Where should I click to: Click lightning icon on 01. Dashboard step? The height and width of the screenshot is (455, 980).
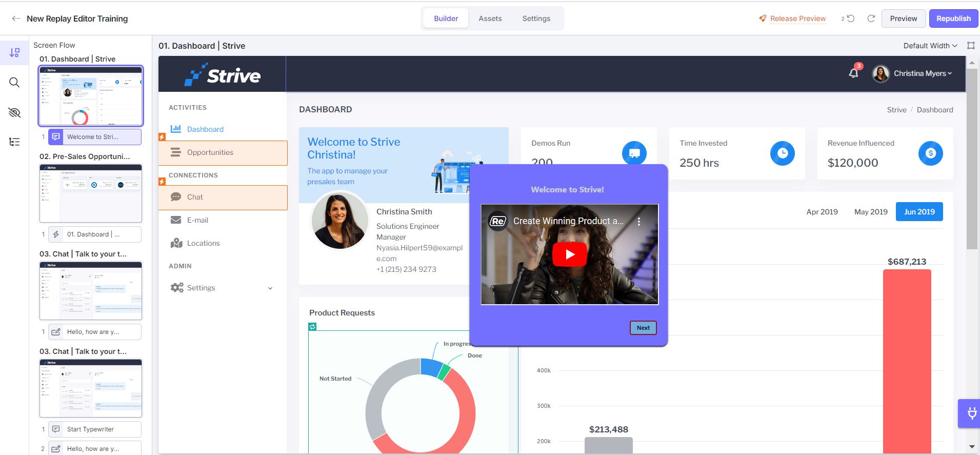56,234
